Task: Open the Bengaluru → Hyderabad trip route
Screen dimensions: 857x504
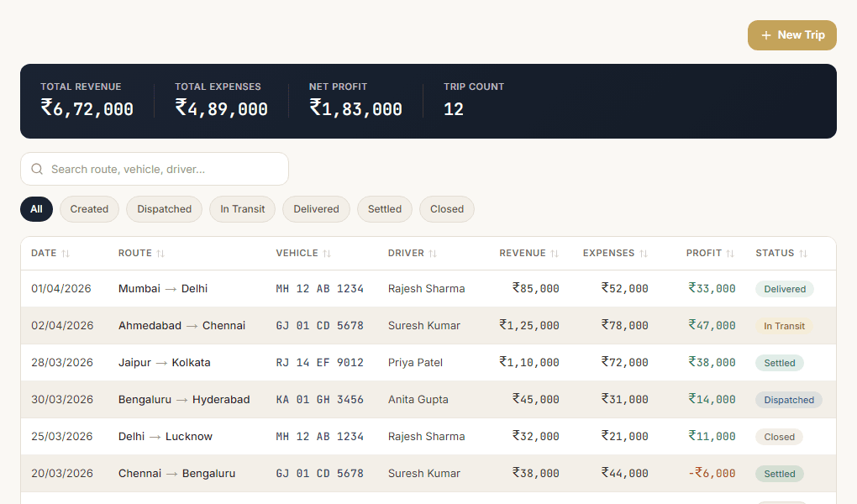Action: point(184,400)
